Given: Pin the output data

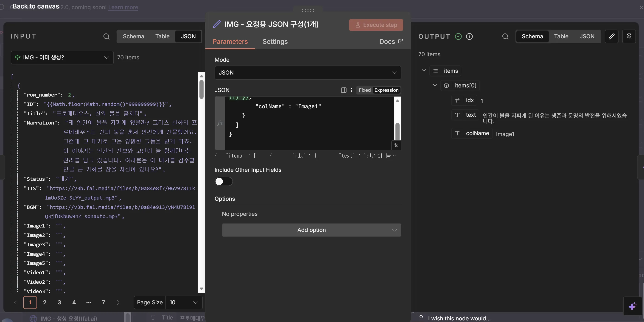Looking at the screenshot, I should coord(630,36).
